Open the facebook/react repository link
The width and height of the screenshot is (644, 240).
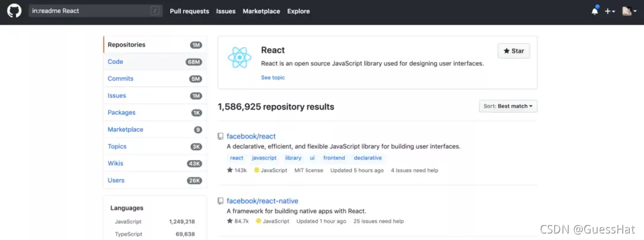coord(252,136)
